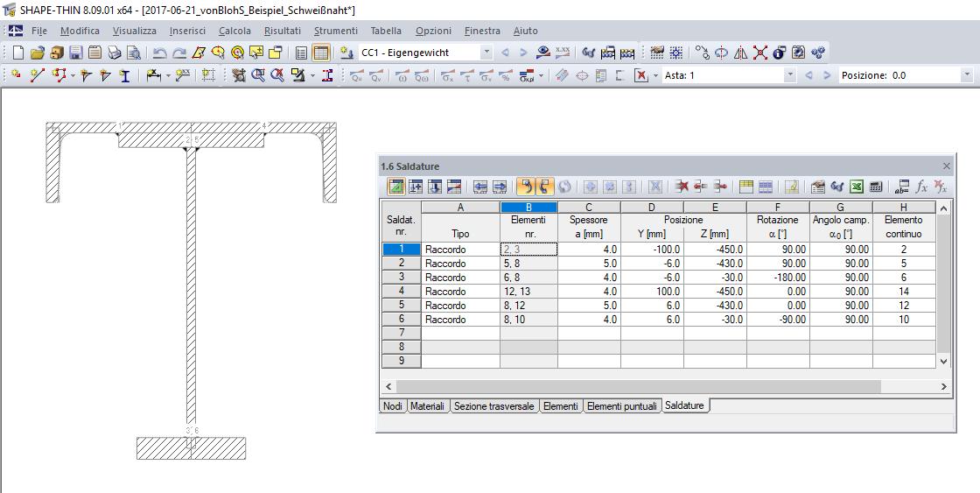Image resolution: width=980 pixels, height=493 pixels.
Task: Click the empty Tipo cell in row 7
Action: tap(460, 333)
